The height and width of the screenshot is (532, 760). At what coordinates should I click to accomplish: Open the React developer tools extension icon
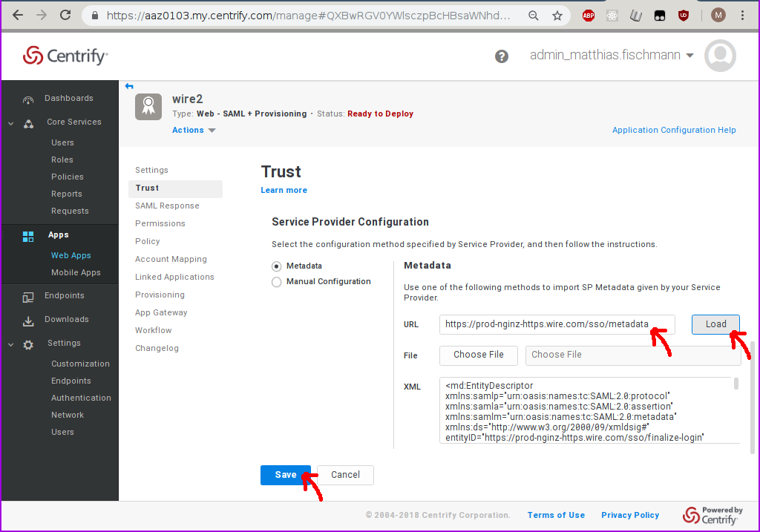pyautogui.click(x=612, y=16)
